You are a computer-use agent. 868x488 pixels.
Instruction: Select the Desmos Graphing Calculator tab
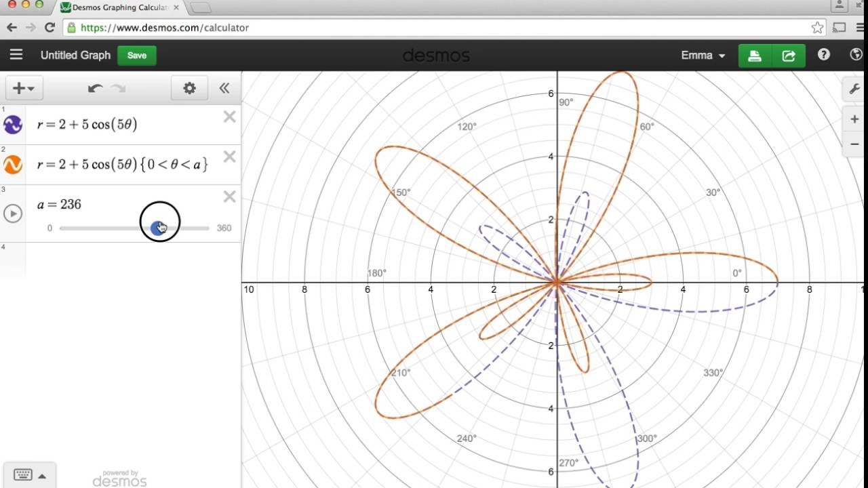tap(119, 7)
